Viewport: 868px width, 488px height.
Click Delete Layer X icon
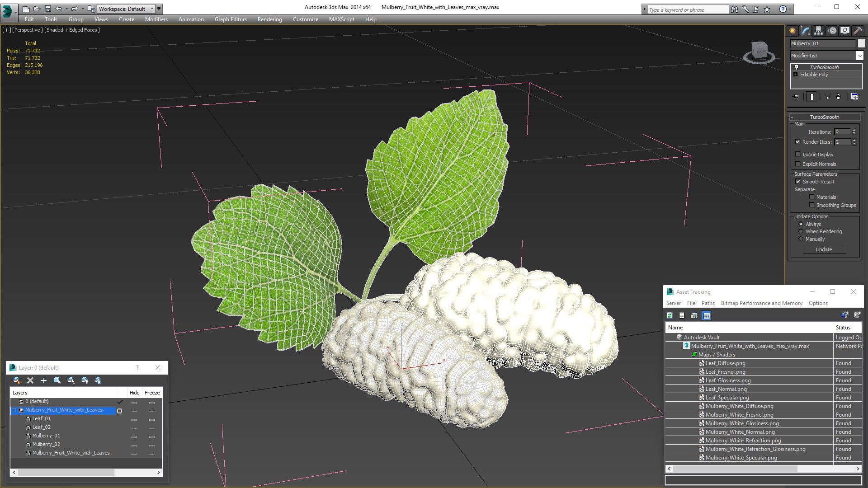click(x=30, y=380)
